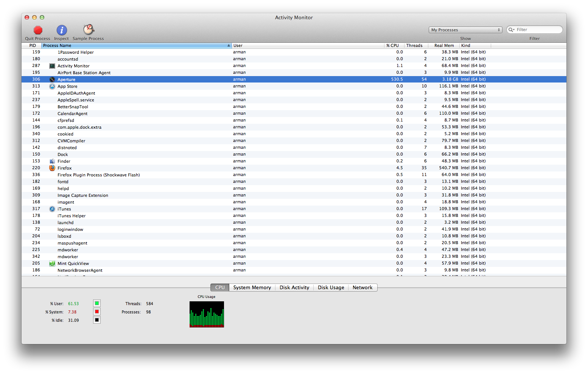Click the App Store process icon
This screenshot has width=588, height=374.
point(52,86)
